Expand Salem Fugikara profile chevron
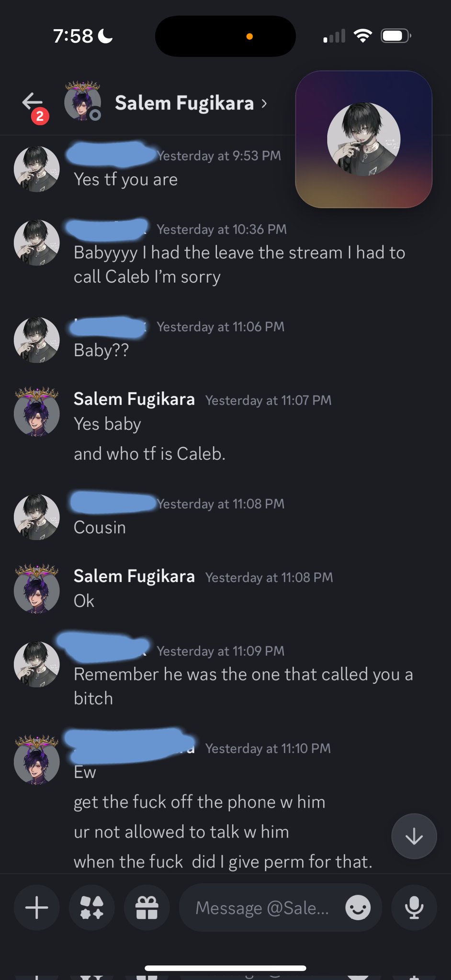The height and width of the screenshot is (980, 451). (x=264, y=103)
